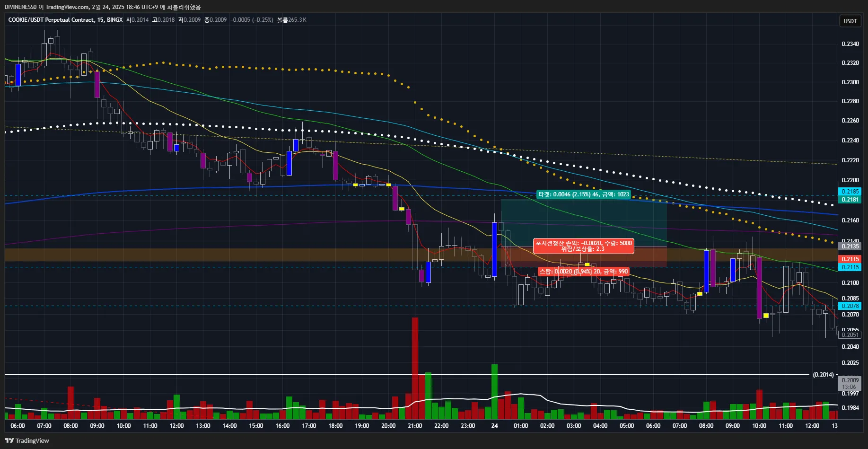Click the target label reading 0.0046 (2.15%)

(x=584, y=194)
